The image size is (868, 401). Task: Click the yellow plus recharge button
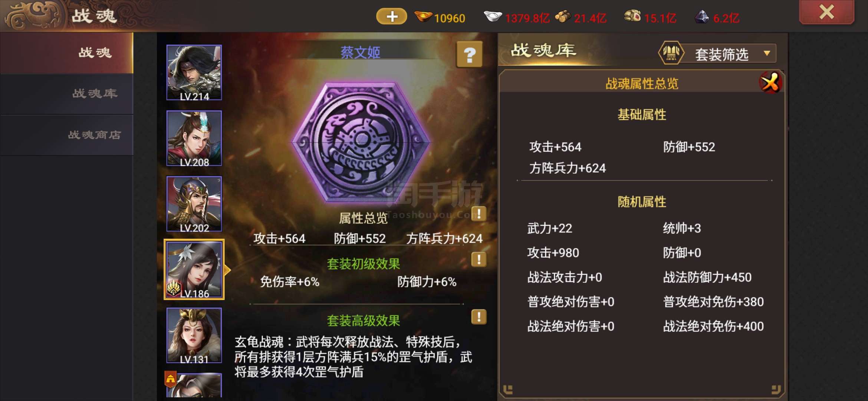coord(392,16)
